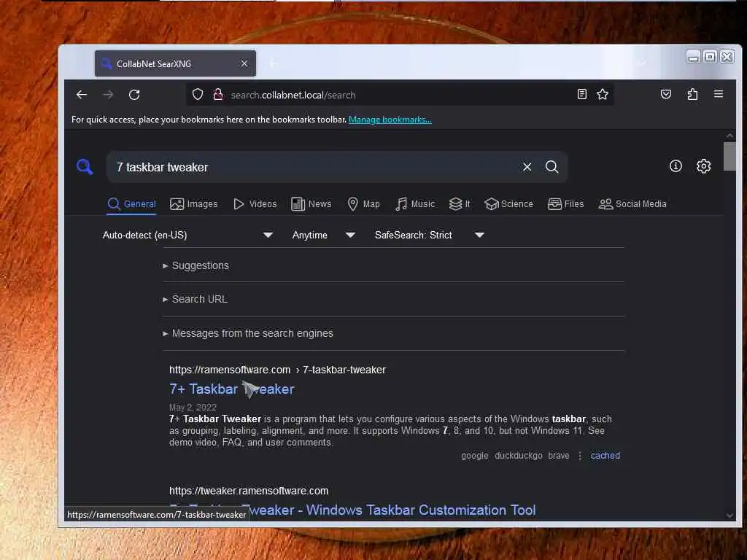Toggle reader view in the address bar
Image resolution: width=747 pixels, height=560 pixels.
(581, 94)
